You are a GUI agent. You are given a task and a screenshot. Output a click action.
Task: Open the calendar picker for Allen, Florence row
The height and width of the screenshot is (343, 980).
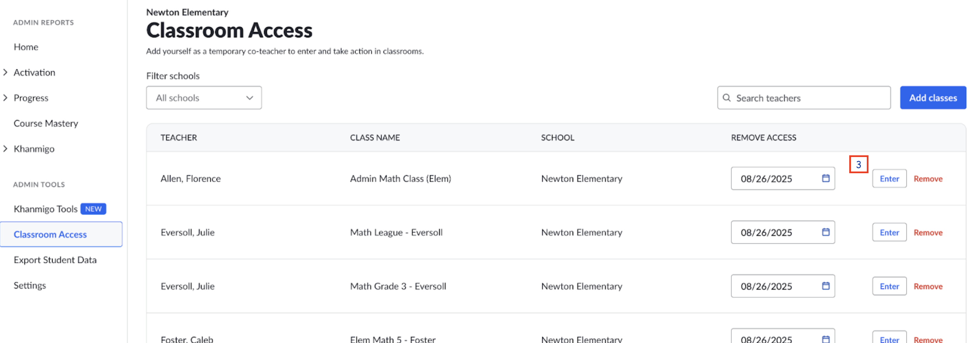click(x=825, y=178)
